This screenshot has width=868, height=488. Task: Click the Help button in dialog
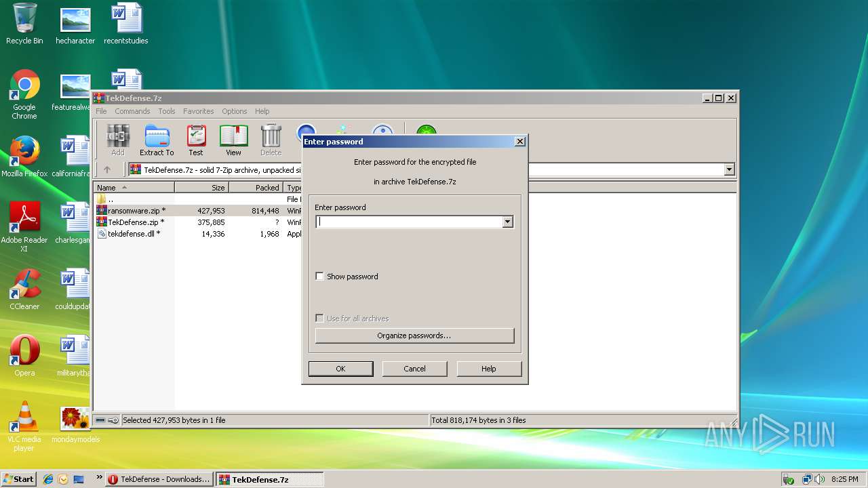pyautogui.click(x=489, y=369)
